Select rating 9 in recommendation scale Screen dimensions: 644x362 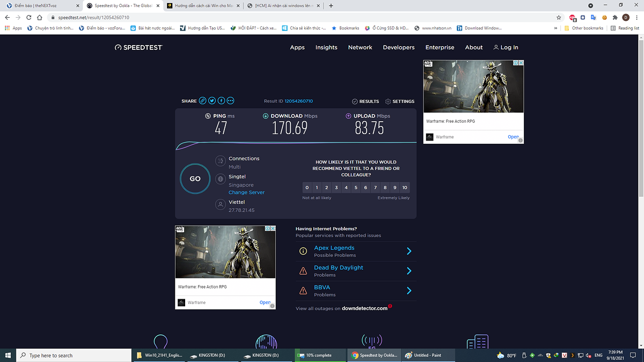click(x=394, y=187)
